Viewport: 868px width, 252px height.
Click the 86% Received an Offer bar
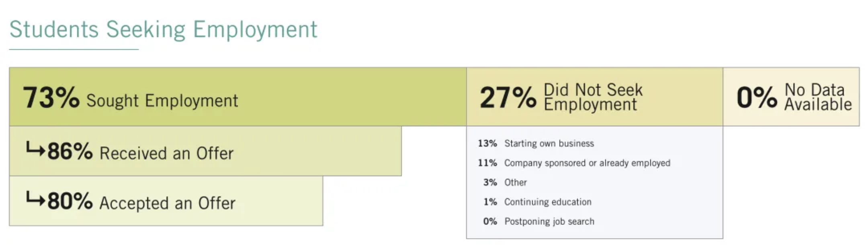tap(205, 151)
